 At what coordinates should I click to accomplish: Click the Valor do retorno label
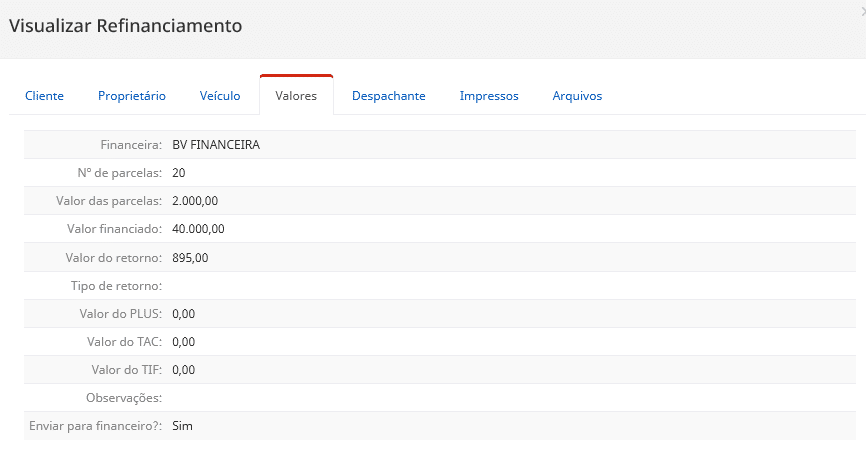[114, 258]
